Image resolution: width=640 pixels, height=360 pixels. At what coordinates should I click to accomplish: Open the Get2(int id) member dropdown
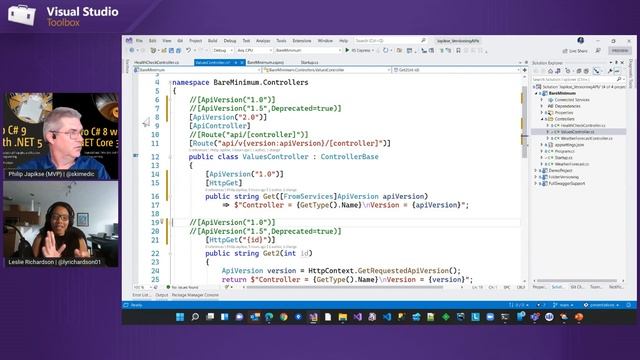click(456, 70)
